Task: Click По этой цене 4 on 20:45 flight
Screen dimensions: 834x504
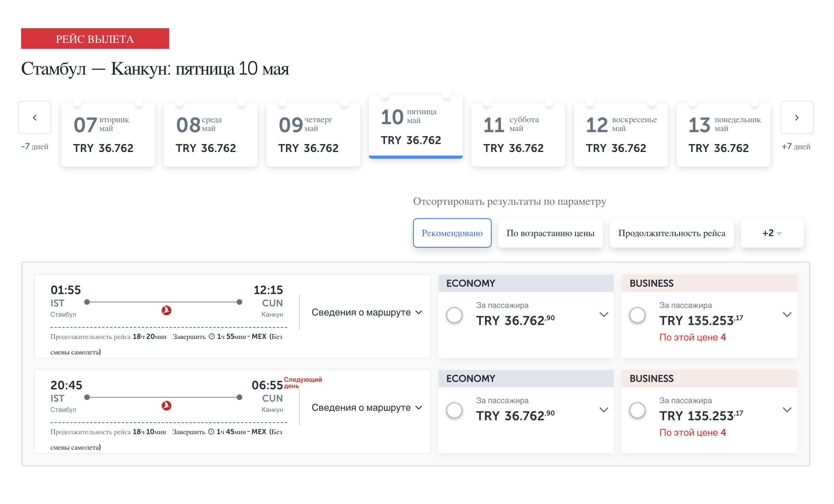Action: click(x=693, y=433)
